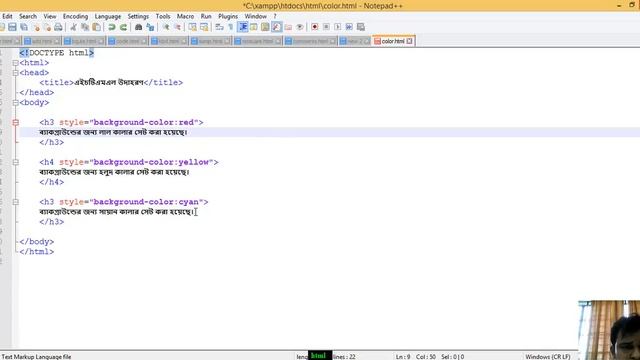This screenshot has width=640, height=360.
Task: Click the closing </html> tag
Action: click(x=37, y=251)
